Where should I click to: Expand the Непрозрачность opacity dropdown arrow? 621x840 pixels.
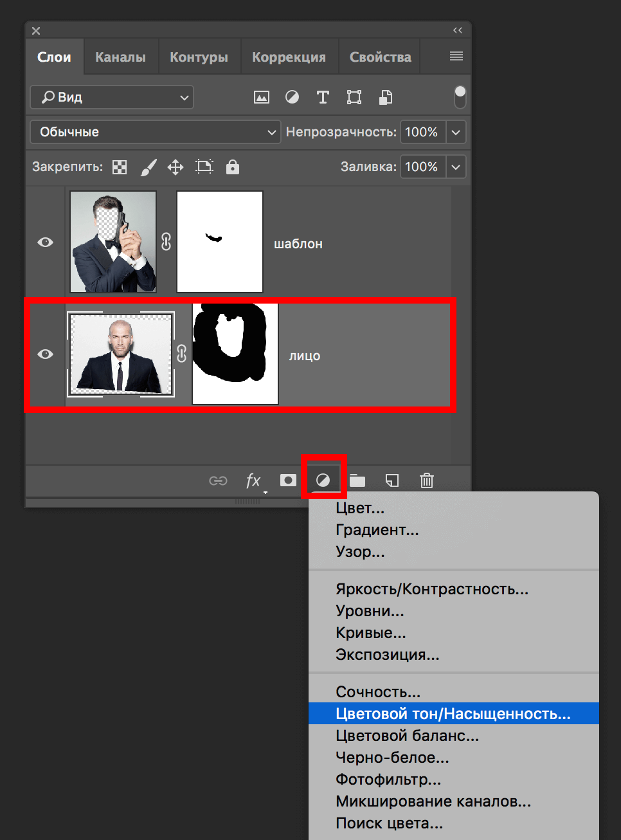456,132
